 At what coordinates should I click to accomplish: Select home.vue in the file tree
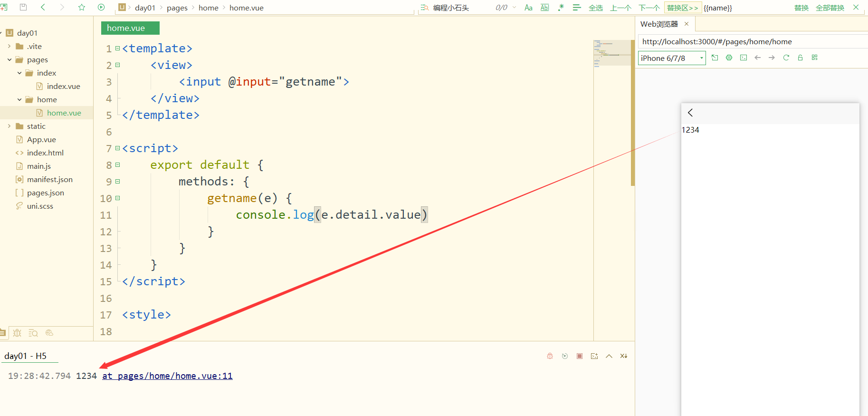coord(64,113)
